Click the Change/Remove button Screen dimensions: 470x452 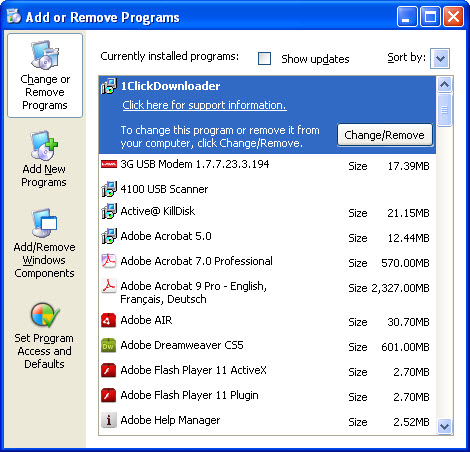tap(385, 135)
